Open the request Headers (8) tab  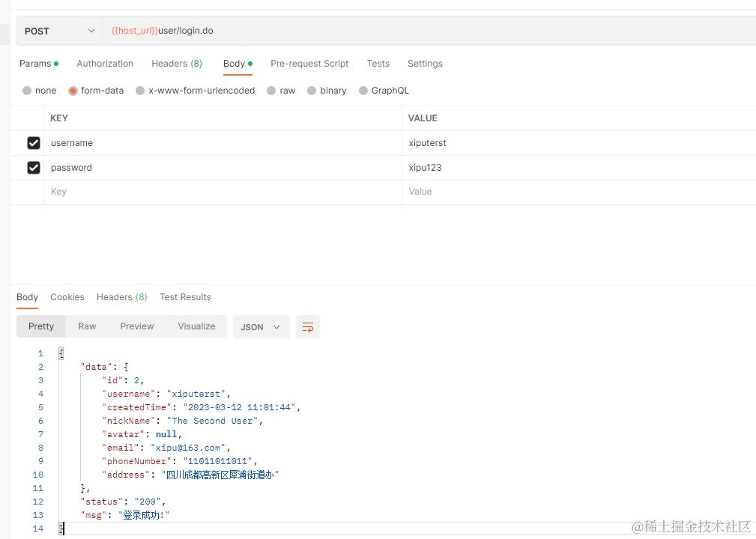177,64
